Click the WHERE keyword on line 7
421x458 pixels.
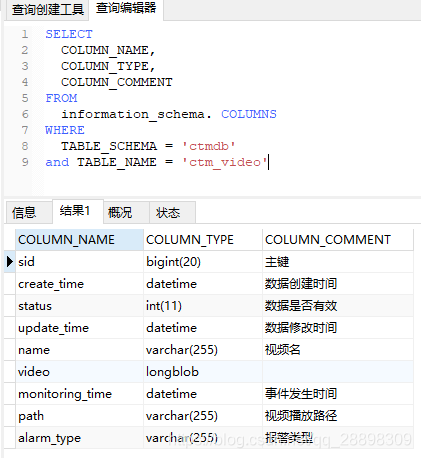(65, 130)
